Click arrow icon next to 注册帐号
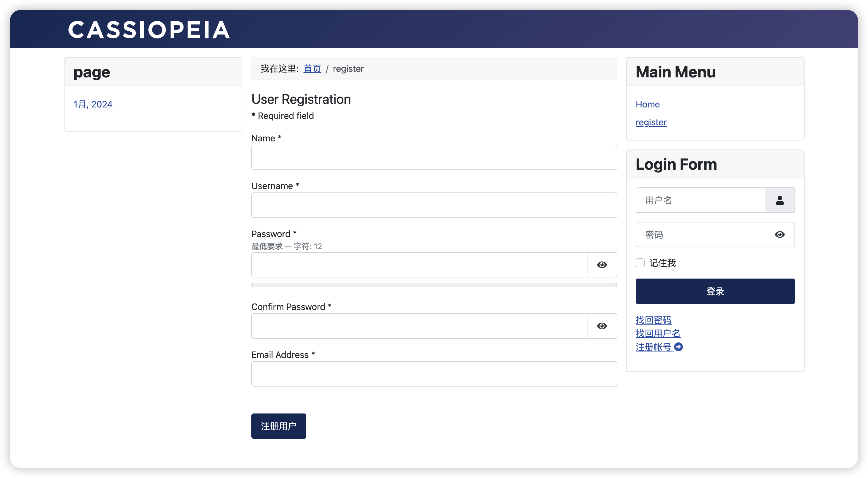This screenshot has width=868, height=478. pos(678,347)
